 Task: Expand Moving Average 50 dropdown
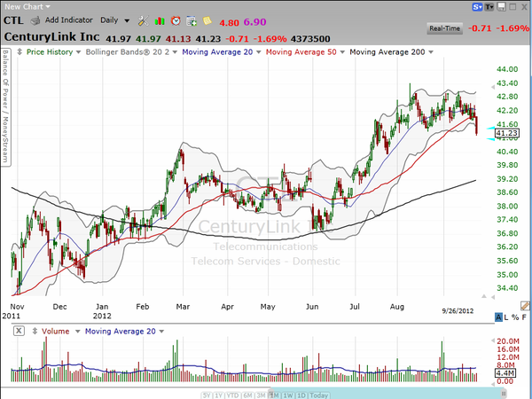coord(342,52)
